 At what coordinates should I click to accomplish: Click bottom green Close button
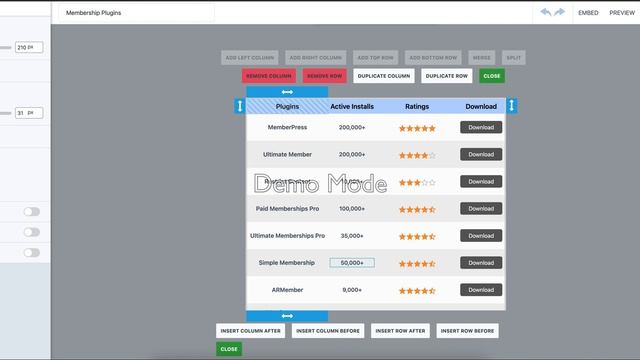(229, 349)
